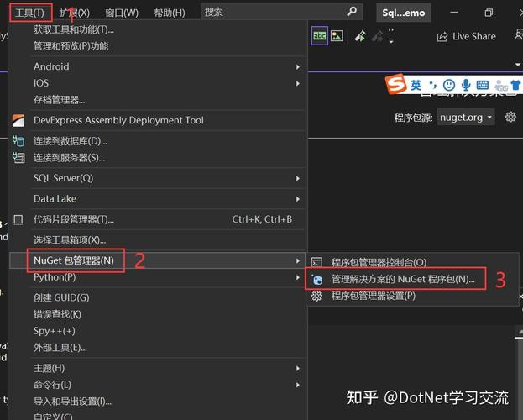
Task: Open 存档管理器...
Action: pyautogui.click(x=158, y=99)
